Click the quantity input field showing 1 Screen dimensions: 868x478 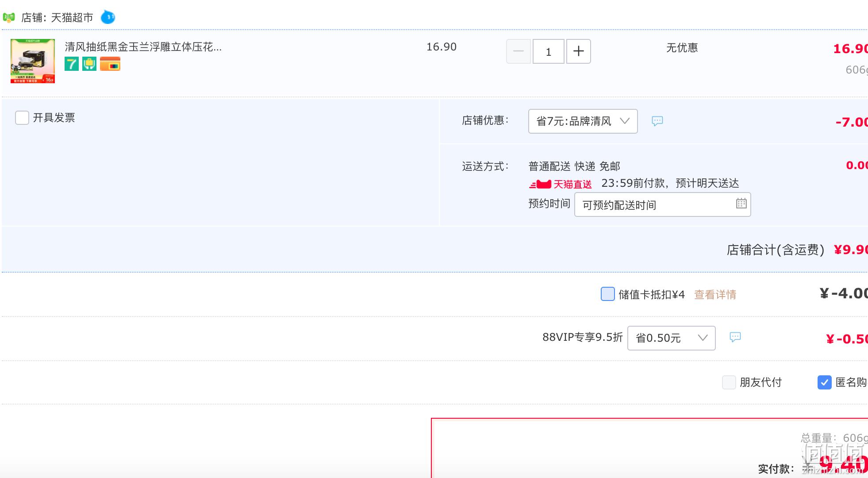(549, 51)
